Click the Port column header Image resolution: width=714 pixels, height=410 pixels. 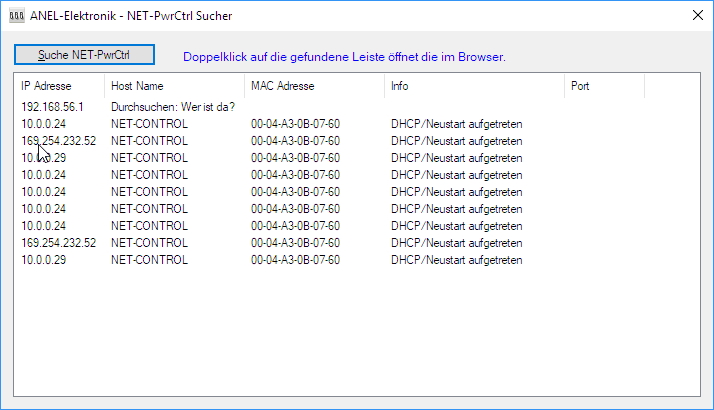605,86
